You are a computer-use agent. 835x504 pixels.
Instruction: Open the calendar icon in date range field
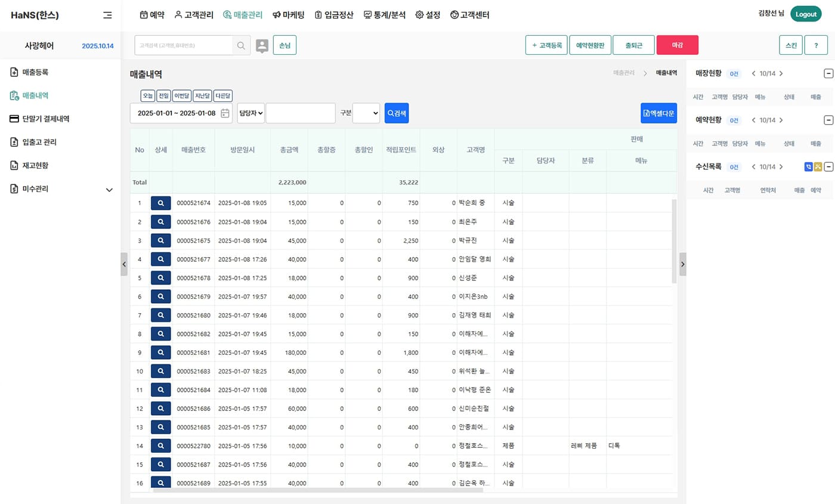coord(225,113)
